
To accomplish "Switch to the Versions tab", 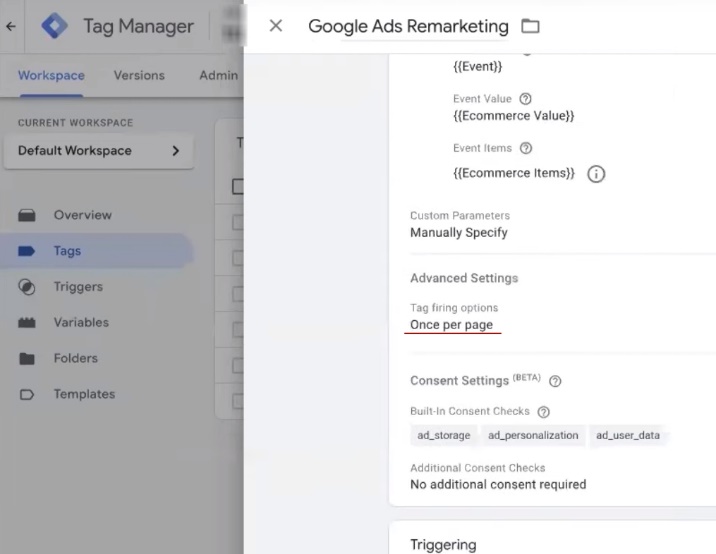I will click(139, 75).
